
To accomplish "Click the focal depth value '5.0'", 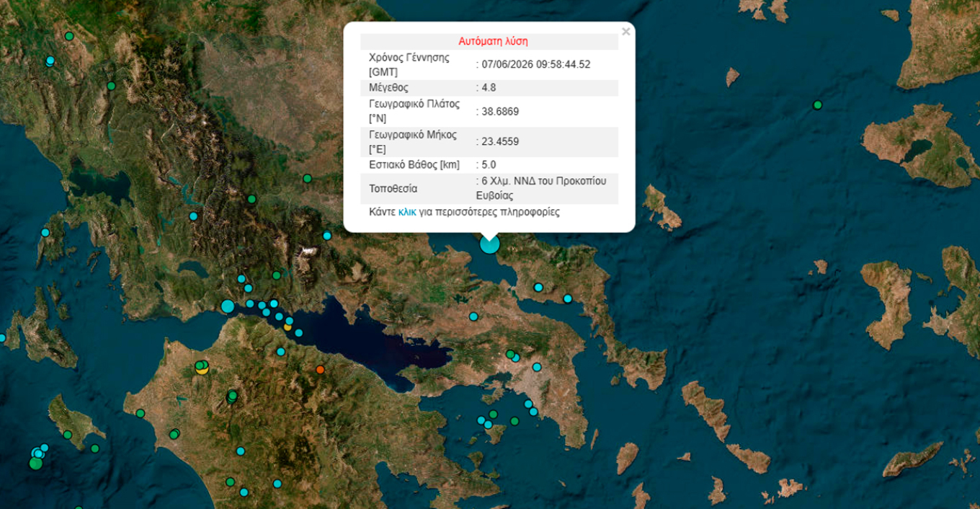I will coord(489,165).
